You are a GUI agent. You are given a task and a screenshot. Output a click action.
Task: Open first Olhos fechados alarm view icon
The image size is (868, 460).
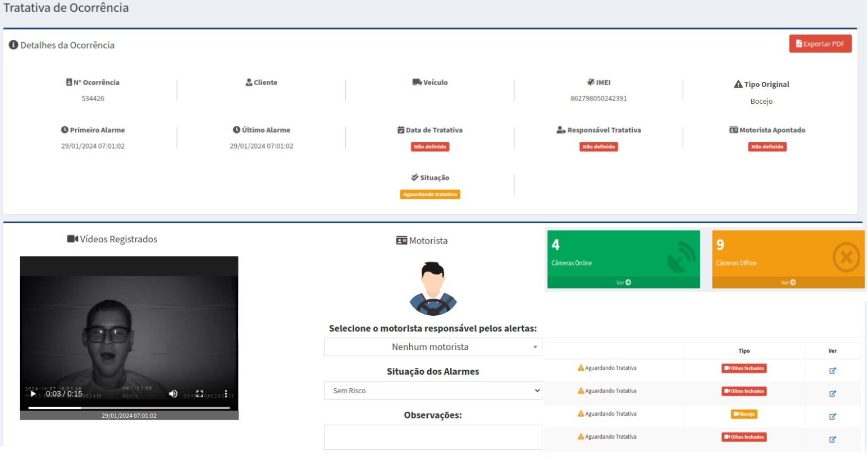[x=833, y=371]
